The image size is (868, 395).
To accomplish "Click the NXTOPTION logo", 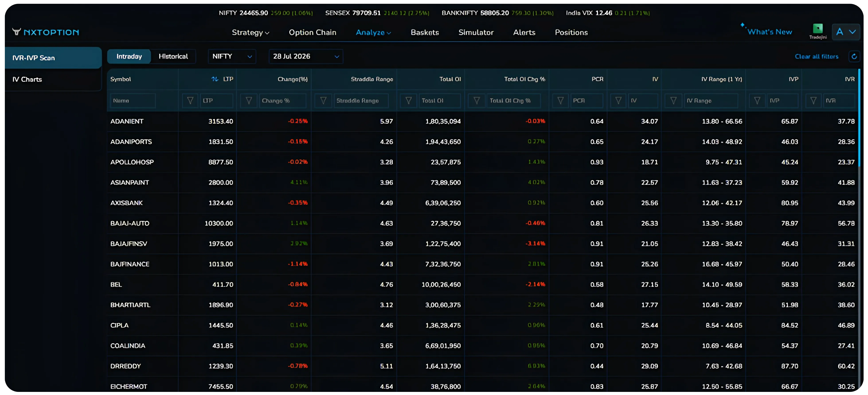I will coord(45,32).
